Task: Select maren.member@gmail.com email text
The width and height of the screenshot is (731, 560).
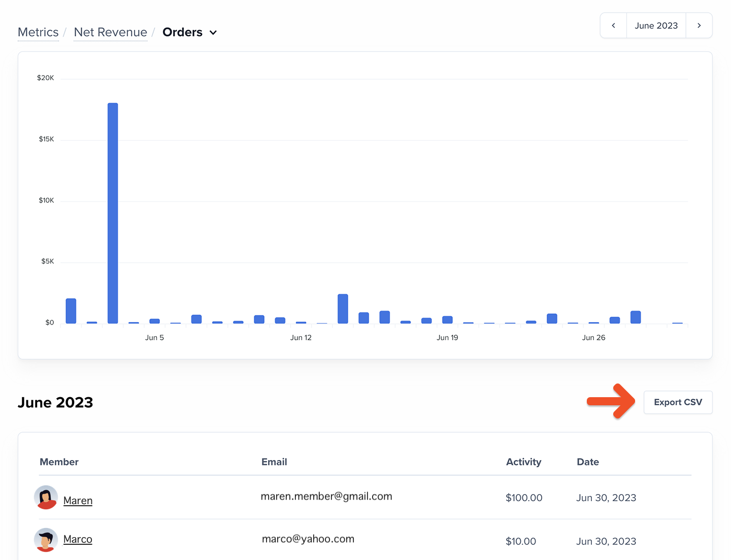Action: pos(326,496)
